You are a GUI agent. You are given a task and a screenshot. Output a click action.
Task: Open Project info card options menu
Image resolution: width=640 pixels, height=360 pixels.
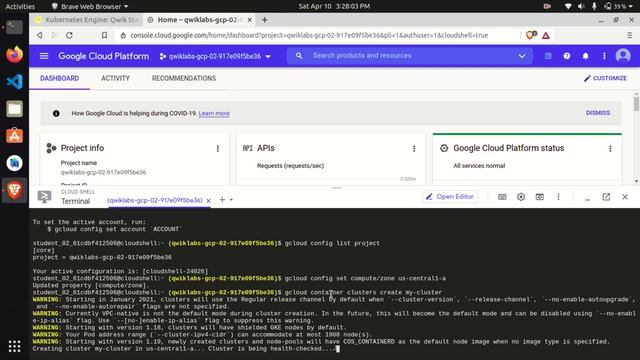tap(218, 149)
